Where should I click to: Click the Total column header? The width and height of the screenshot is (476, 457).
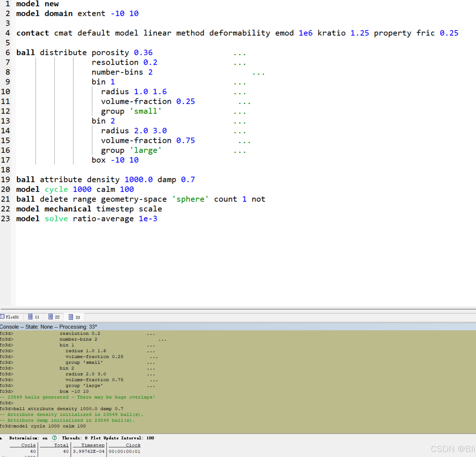point(61,445)
